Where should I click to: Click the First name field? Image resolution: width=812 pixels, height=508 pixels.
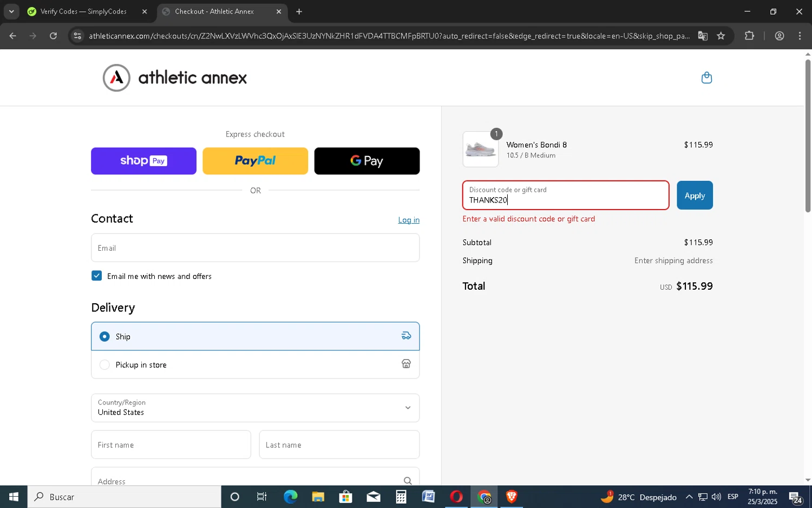[171, 445]
